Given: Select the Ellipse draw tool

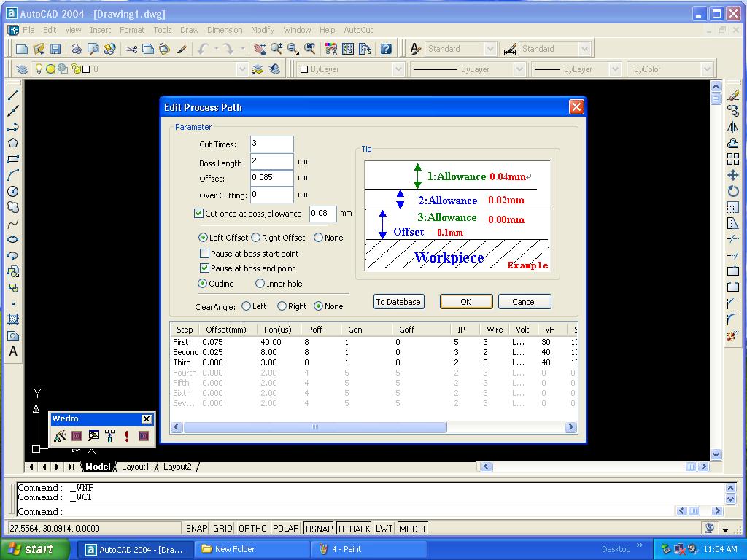Looking at the screenshot, I should point(13,239).
